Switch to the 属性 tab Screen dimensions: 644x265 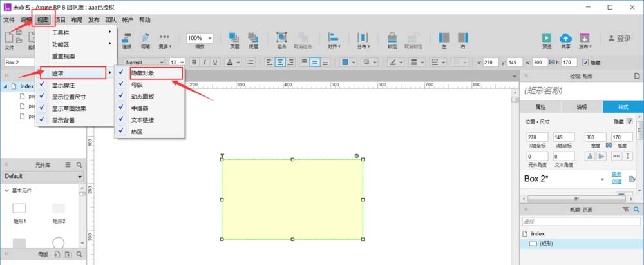point(540,107)
